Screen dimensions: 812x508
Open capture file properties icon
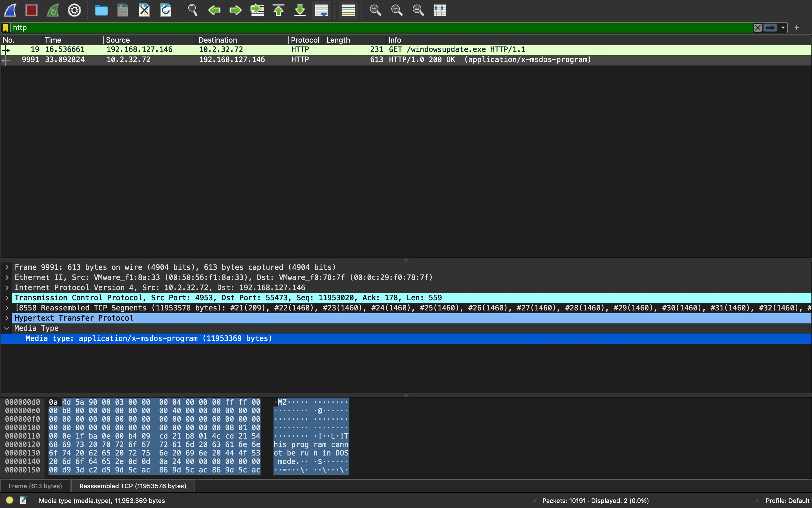click(x=23, y=500)
